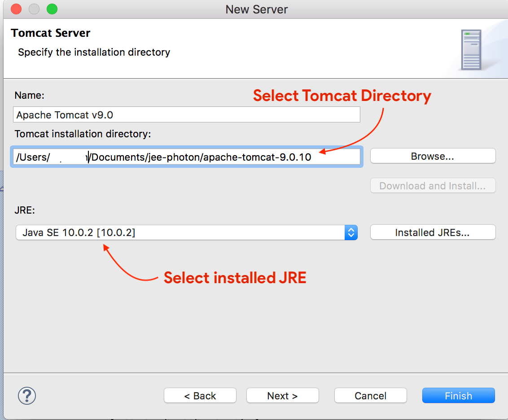Click Next to continue server setup
The width and height of the screenshot is (508, 420).
click(282, 395)
